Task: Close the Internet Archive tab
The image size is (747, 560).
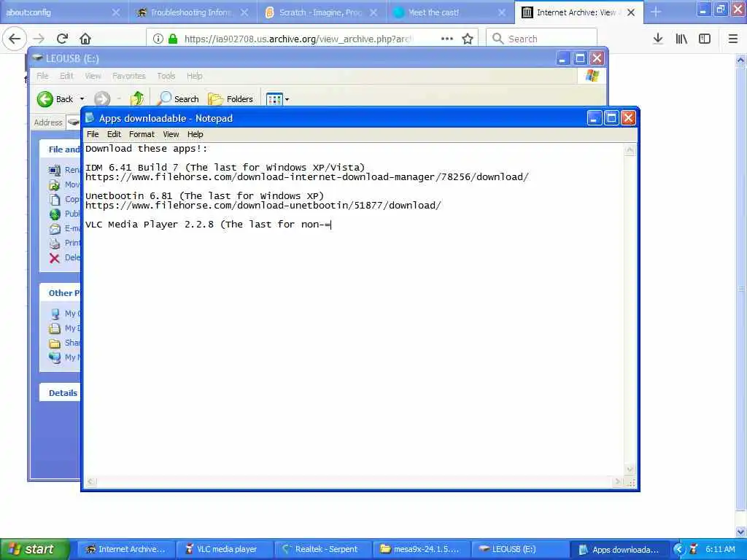Action: [631, 12]
